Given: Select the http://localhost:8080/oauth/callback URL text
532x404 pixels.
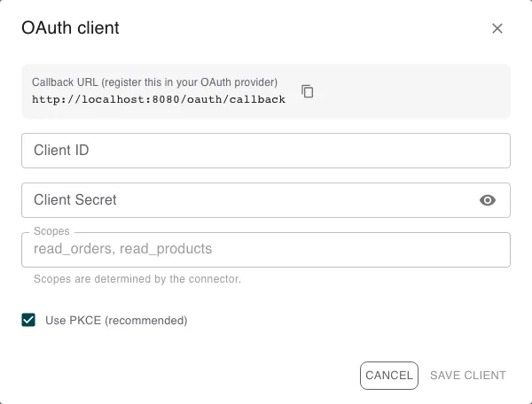Looking at the screenshot, I should (159, 99).
